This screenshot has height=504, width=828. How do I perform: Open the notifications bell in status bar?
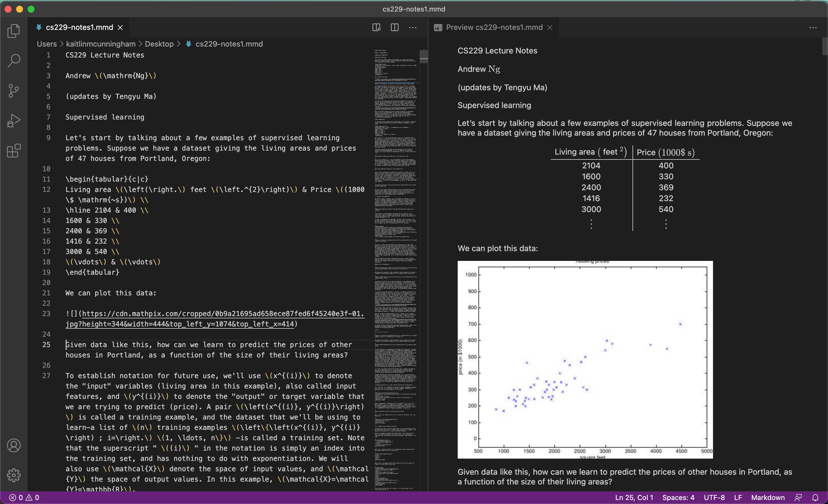(x=815, y=497)
